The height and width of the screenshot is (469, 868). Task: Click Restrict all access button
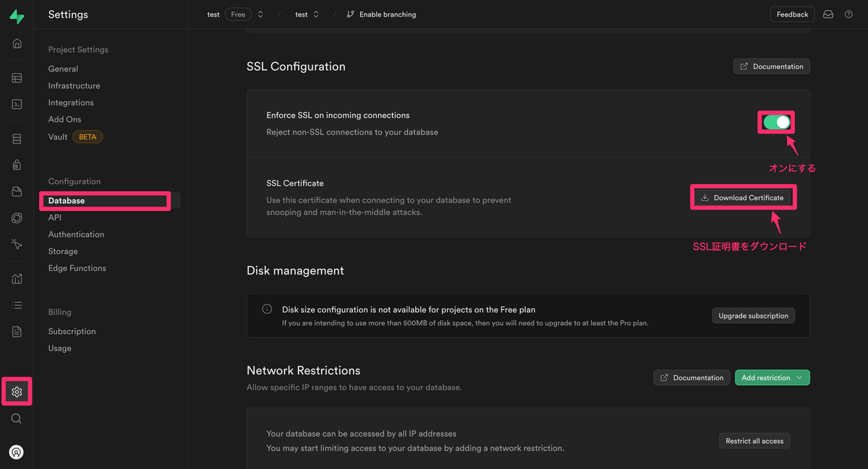click(x=754, y=441)
